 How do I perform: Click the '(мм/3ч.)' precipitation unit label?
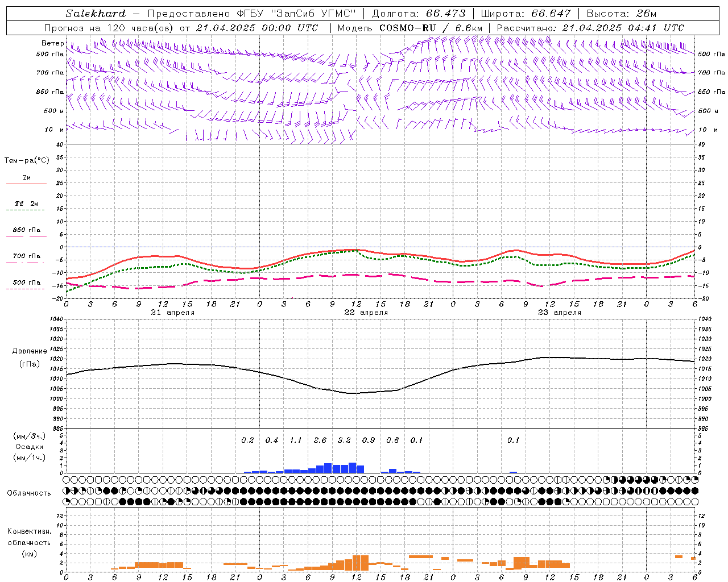pyautogui.click(x=30, y=436)
